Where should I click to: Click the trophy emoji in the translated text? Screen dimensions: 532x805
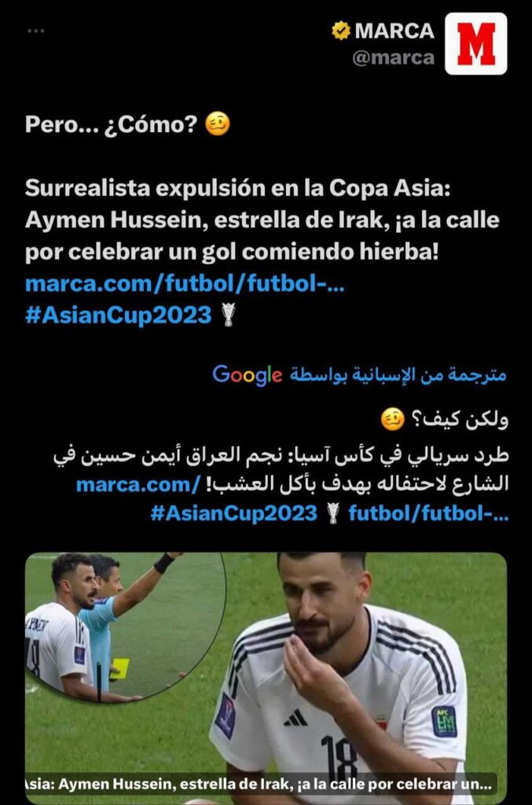click(333, 513)
